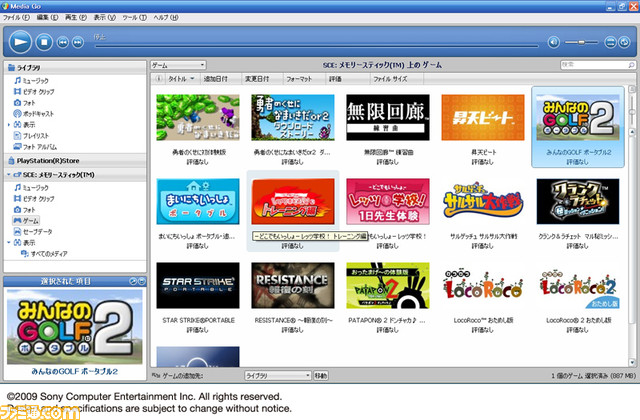Open the 表示 menu
The image size is (640, 420).
coord(104,18)
